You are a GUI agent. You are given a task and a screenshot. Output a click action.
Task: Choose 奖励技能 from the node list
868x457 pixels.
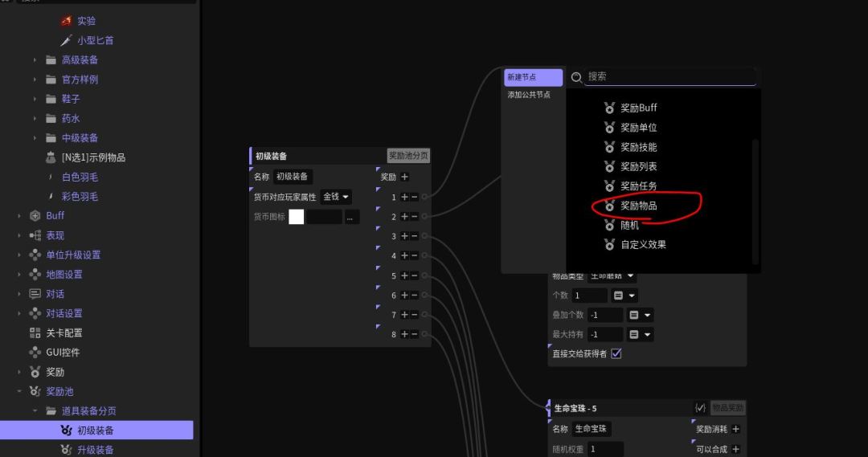point(638,147)
